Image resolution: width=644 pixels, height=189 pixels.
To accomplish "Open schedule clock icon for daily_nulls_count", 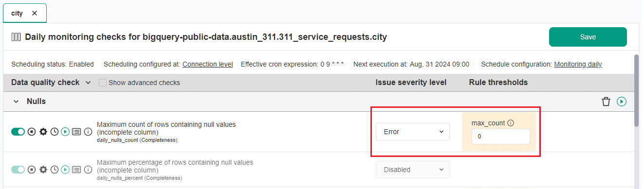I will (x=55, y=132).
